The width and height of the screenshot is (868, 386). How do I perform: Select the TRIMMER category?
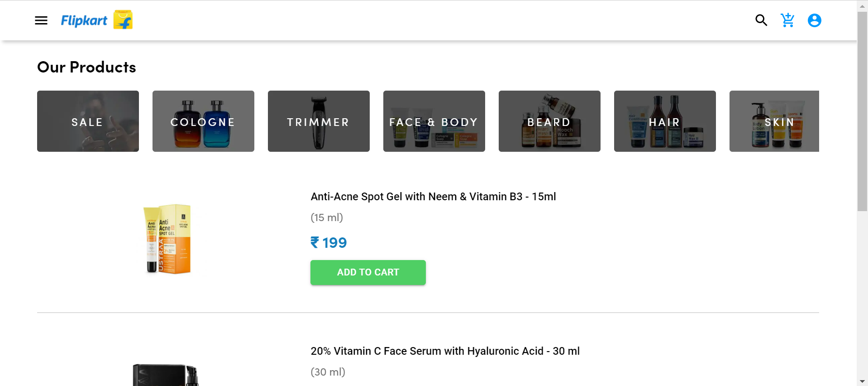coord(319,121)
